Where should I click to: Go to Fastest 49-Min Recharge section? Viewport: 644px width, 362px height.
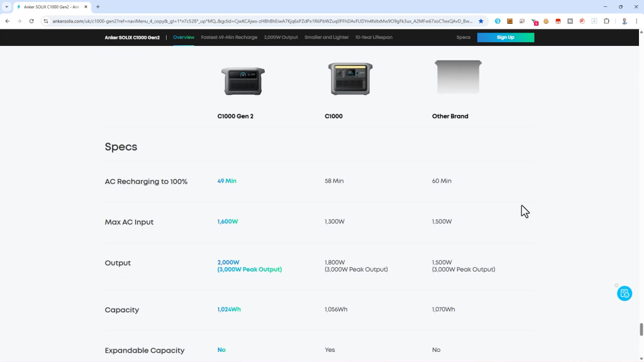coord(229,38)
